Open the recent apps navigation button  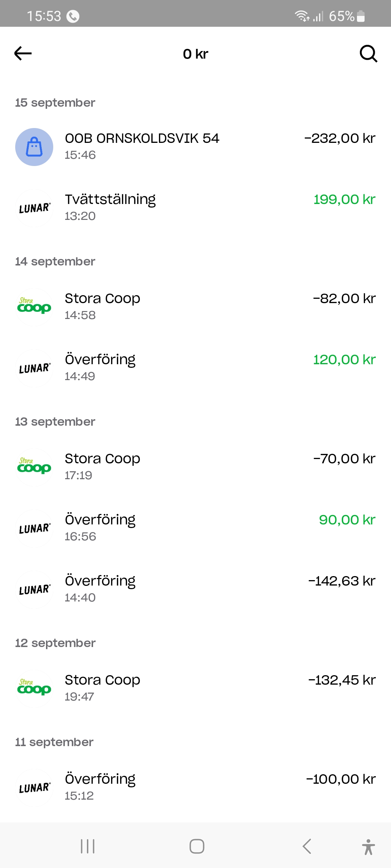pyautogui.click(x=88, y=846)
